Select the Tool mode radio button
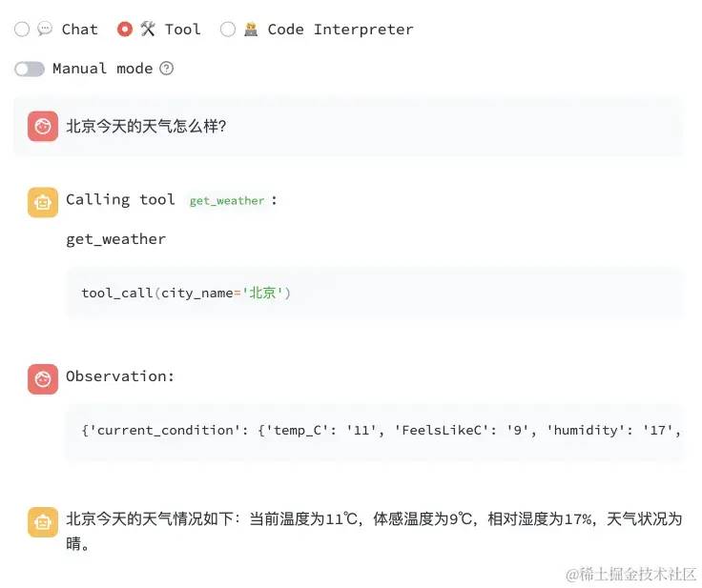The image size is (702, 588). pyautogui.click(x=124, y=30)
